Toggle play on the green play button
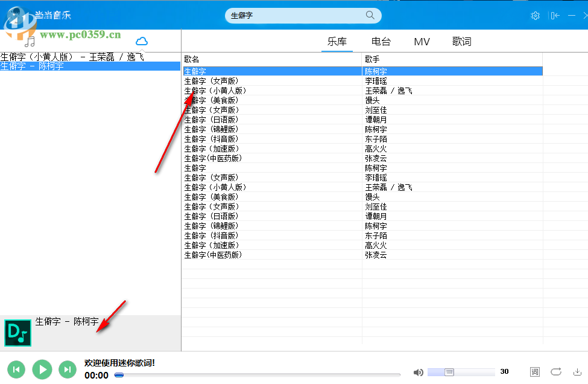 pyautogui.click(x=42, y=369)
